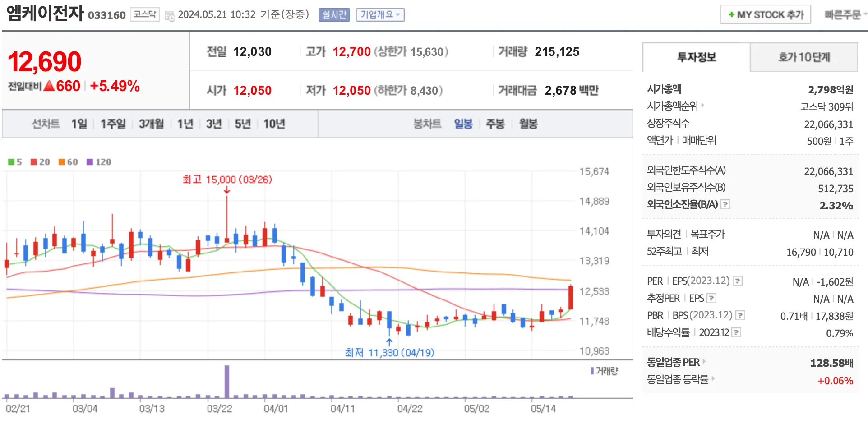Switch to 호가10단계 tab
Image resolution: width=868 pixels, height=433 pixels.
804,57
